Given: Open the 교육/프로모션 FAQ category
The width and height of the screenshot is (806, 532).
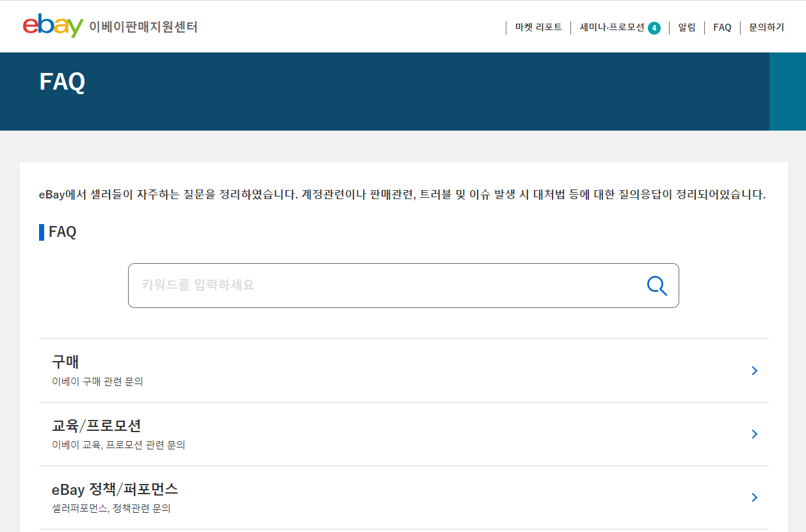Looking at the screenshot, I should [404, 434].
